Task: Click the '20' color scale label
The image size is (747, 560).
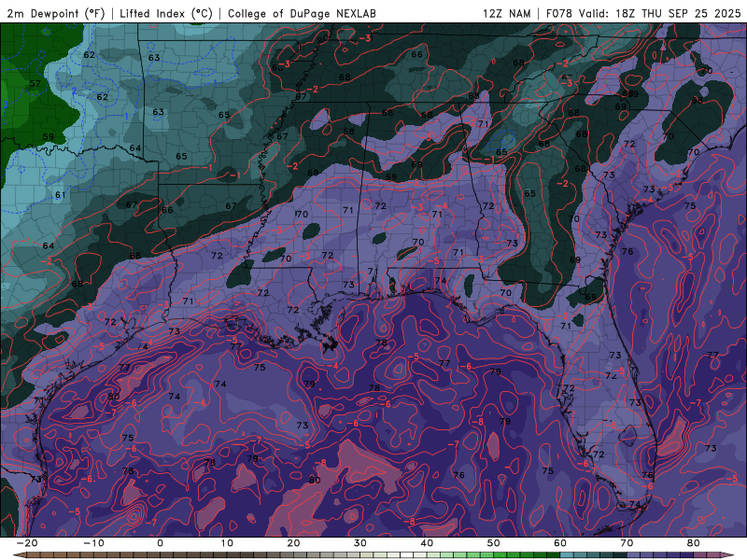Action: click(x=293, y=543)
